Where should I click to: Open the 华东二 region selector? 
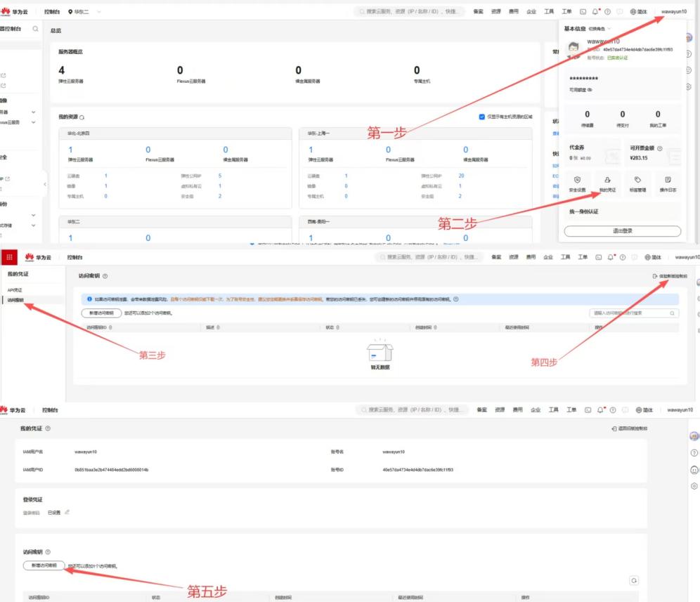coord(84,12)
